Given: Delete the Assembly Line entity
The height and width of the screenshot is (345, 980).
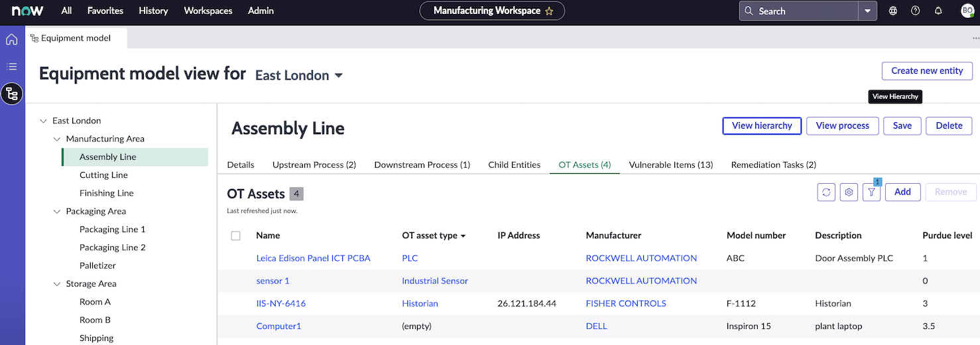Looking at the screenshot, I should pyautogui.click(x=949, y=126).
